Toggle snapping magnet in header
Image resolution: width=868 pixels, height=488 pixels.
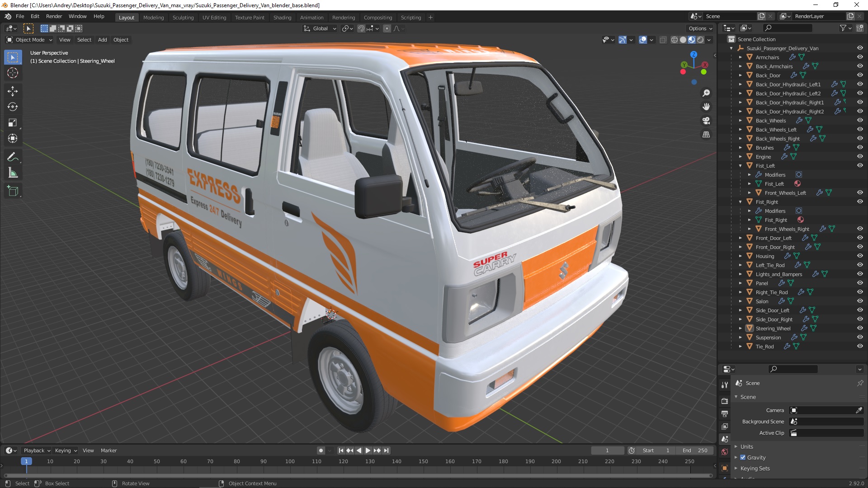(x=361, y=28)
